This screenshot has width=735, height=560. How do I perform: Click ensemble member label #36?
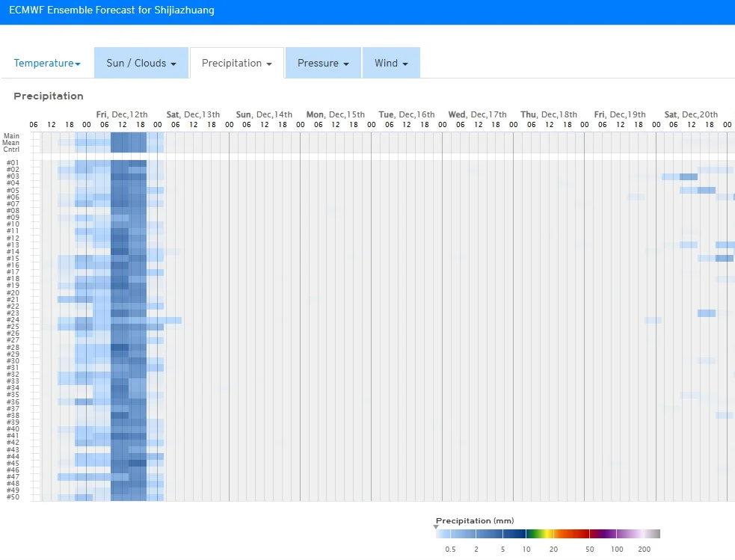(x=13, y=401)
